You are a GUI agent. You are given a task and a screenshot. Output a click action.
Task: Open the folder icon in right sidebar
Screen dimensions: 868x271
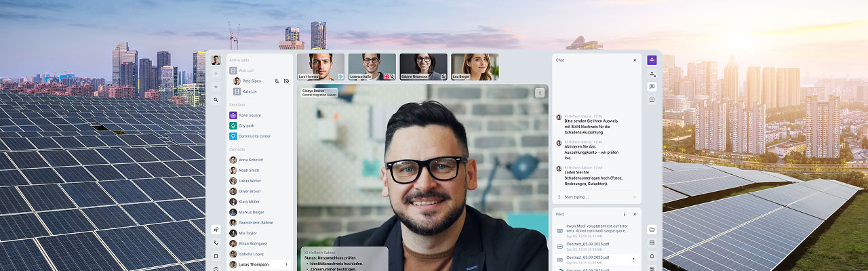pos(652,229)
